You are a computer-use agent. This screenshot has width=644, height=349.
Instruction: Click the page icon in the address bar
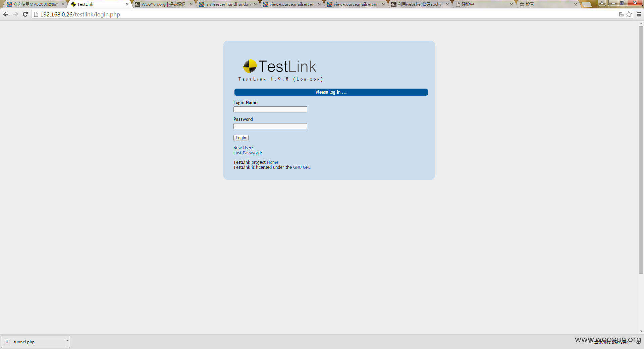click(36, 14)
